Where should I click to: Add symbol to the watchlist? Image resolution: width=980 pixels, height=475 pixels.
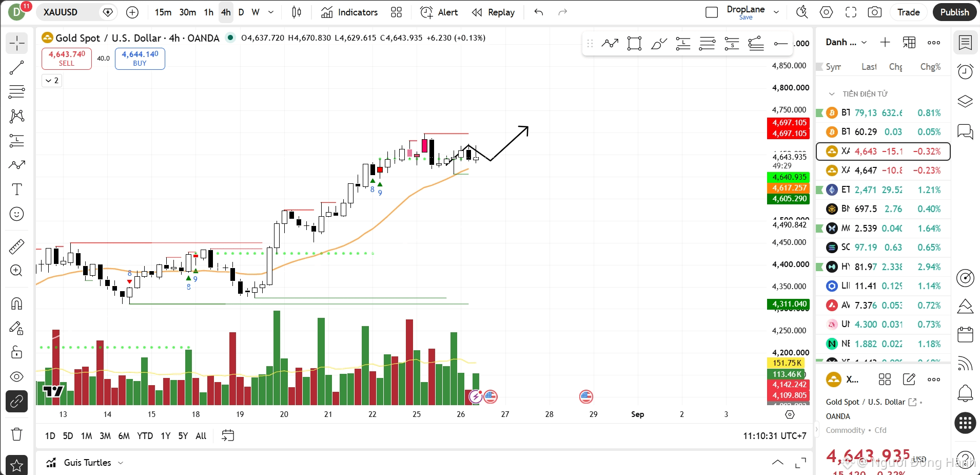click(x=885, y=42)
